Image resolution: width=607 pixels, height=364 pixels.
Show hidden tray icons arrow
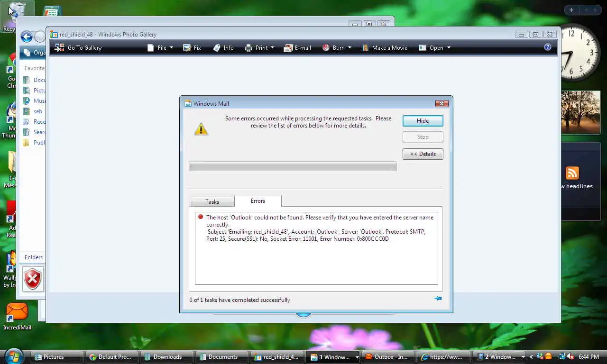(x=532, y=357)
